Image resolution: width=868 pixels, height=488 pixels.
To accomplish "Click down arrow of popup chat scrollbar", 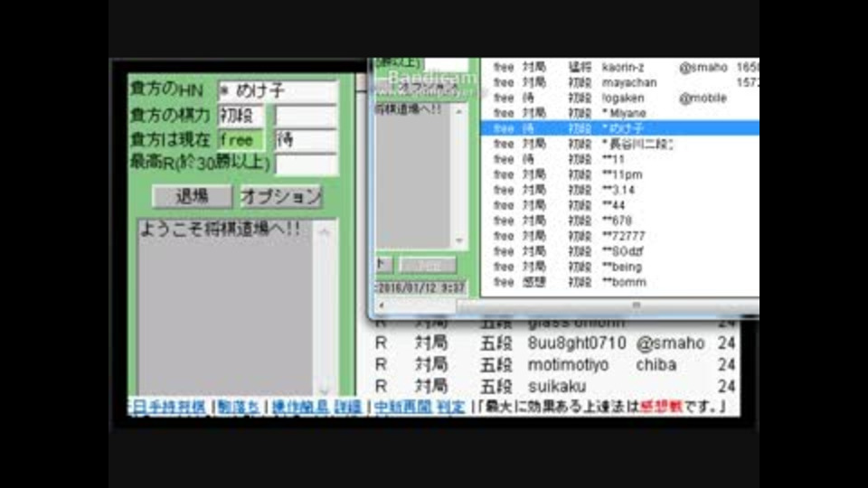I will pos(459,240).
